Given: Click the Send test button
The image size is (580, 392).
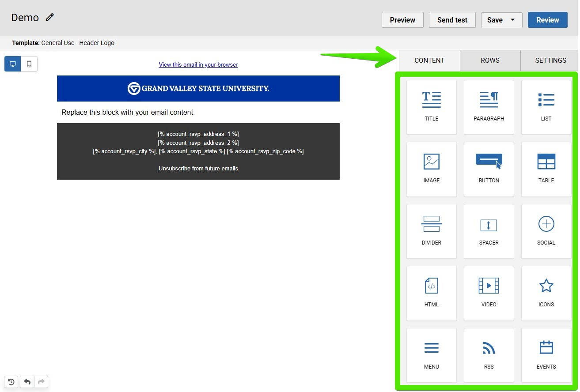Looking at the screenshot, I should (452, 20).
